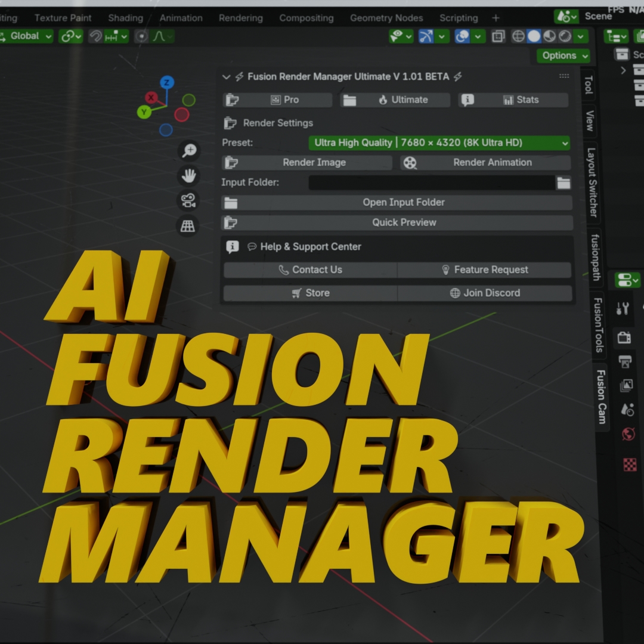644x644 pixels.
Task: Toggle viewport gizmos visibility
Action: pyautogui.click(x=426, y=36)
